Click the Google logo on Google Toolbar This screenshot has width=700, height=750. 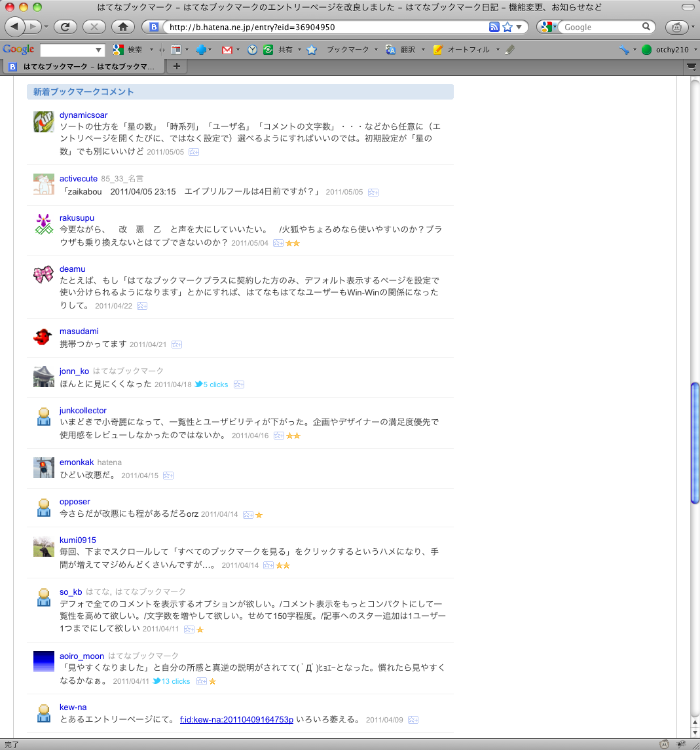pos(18,49)
